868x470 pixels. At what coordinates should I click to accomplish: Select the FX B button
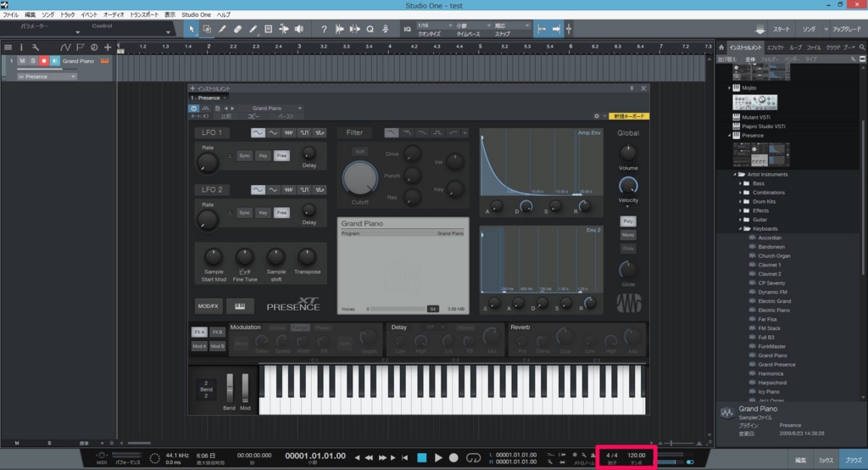(217, 332)
